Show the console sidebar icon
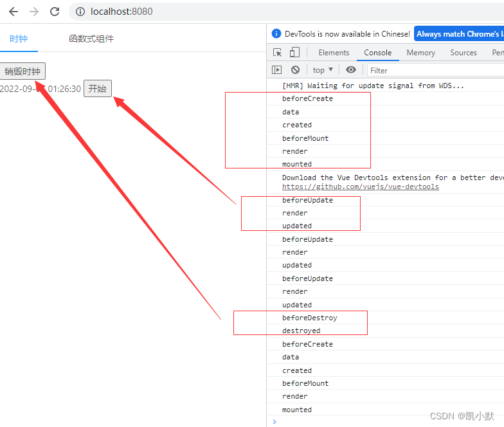 tap(276, 69)
